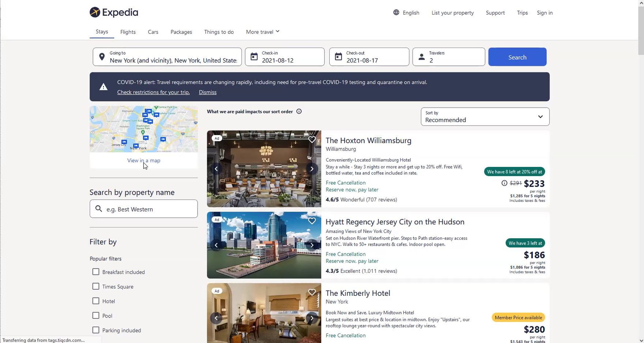This screenshot has width=644, height=343.
Task: Open the Travelers selector
Action: coord(449,57)
